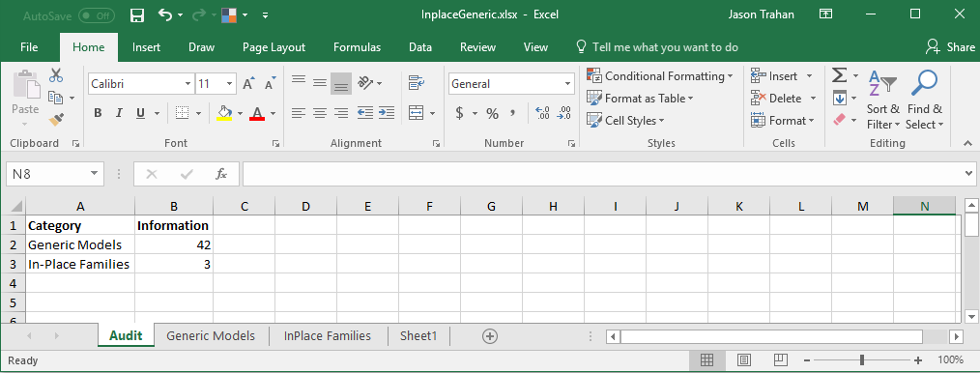This screenshot has height=373, width=980.
Task: Activate the Format Painter brush
Action: click(x=56, y=118)
